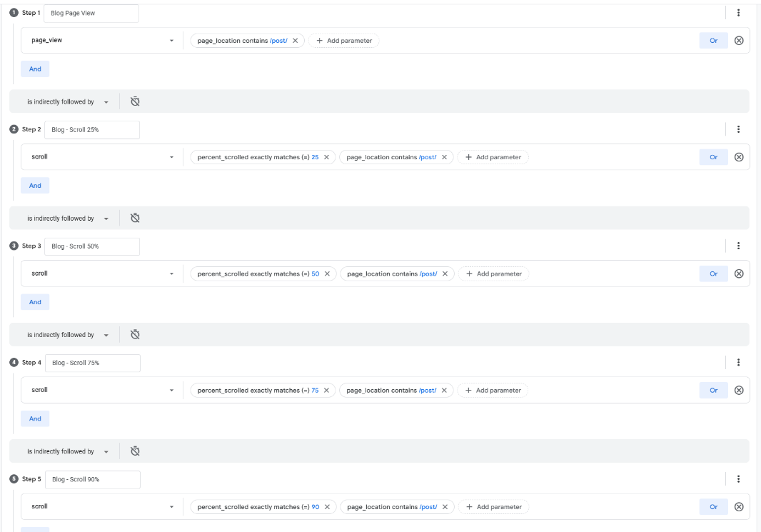Click the And button under Step 2
This screenshot has height=532, width=761.
tap(35, 186)
